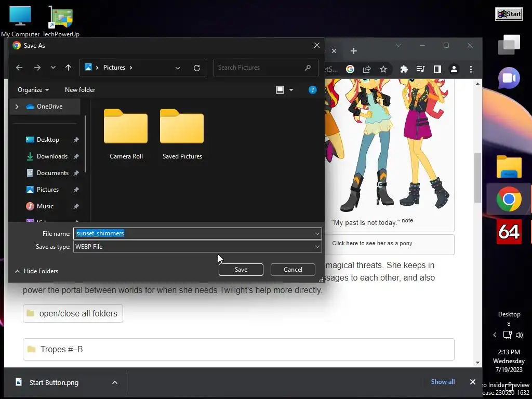
Task: Click the note link beside the caption
Action: tap(407, 220)
